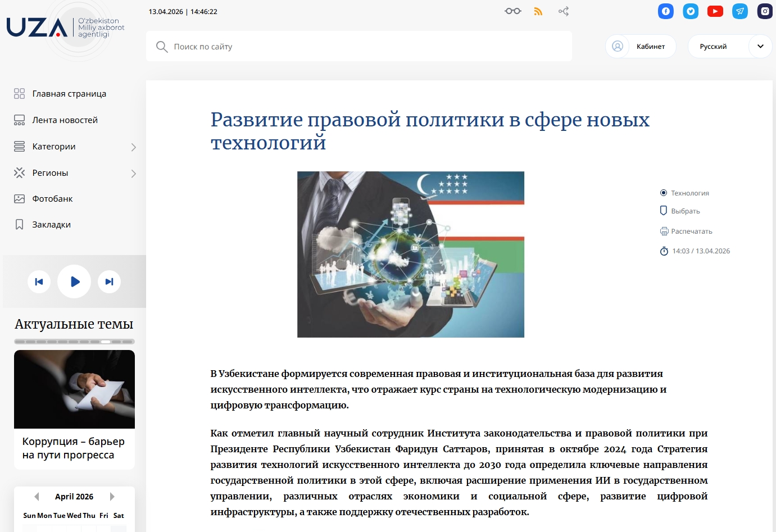This screenshot has height=532, width=776.
Task: Open Лента новостей from sidebar
Action: (x=65, y=120)
